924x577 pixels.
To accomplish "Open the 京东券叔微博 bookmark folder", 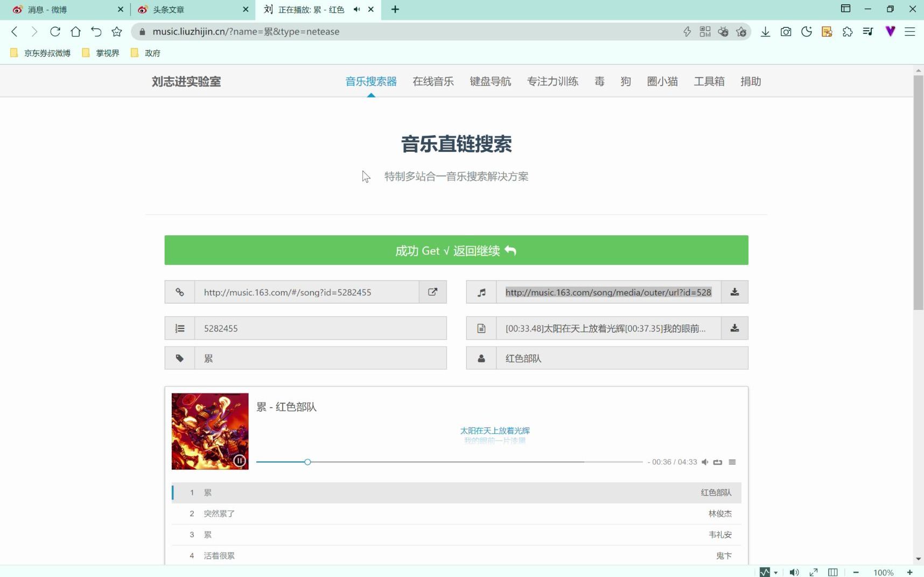I will pos(41,53).
